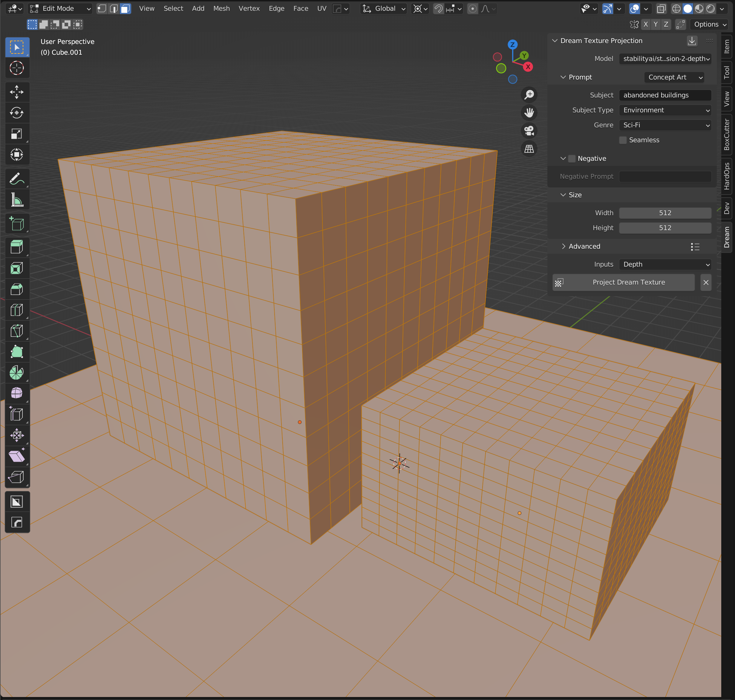Toggle snapping magnet icon

(x=439, y=9)
